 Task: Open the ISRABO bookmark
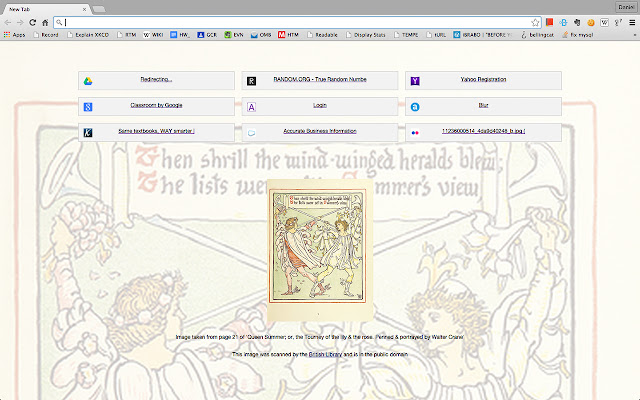[x=482, y=35]
